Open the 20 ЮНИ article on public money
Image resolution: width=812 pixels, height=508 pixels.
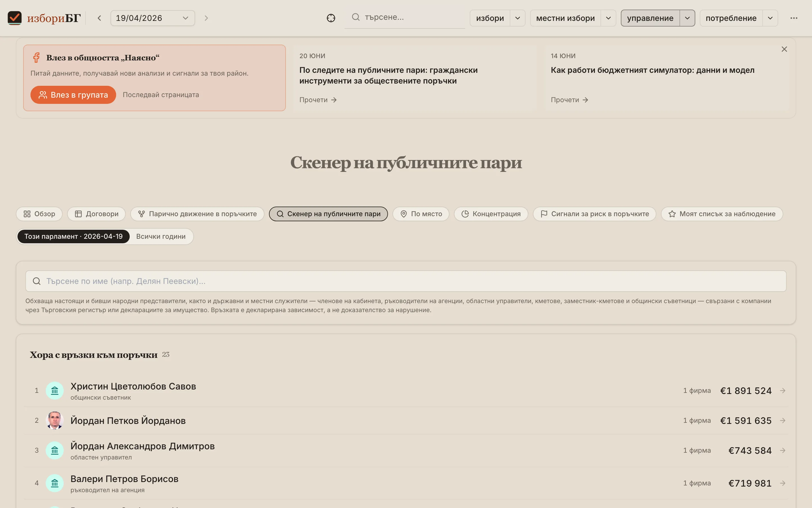pos(388,75)
